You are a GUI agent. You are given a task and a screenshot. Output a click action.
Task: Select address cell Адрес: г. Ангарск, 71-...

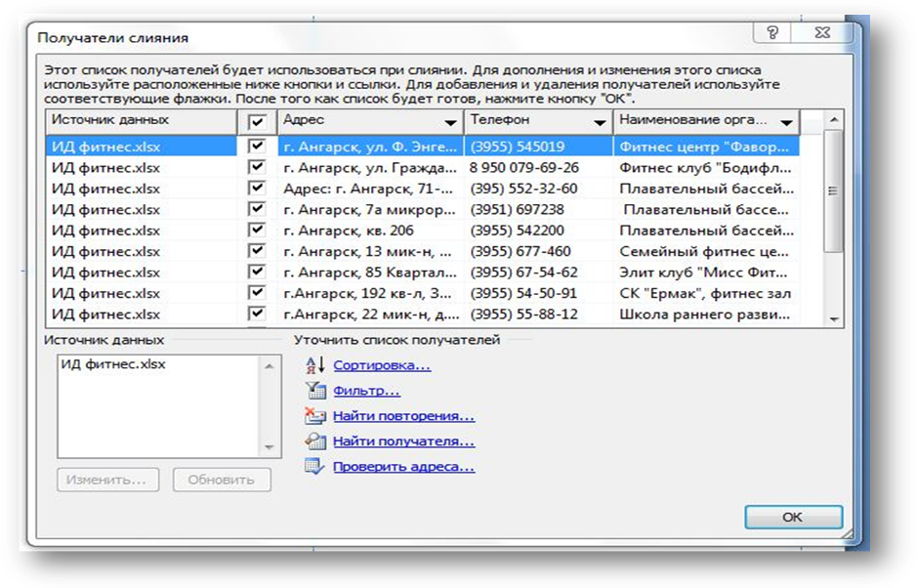(370, 189)
